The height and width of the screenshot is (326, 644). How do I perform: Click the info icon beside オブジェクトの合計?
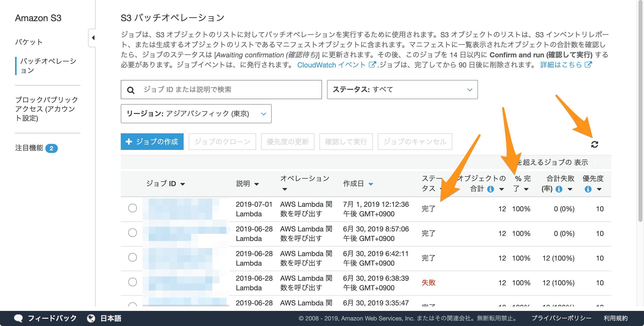click(490, 189)
